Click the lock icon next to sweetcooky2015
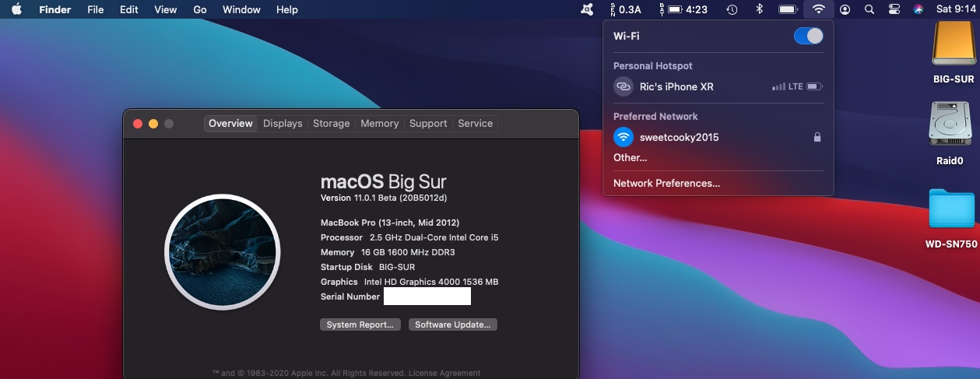This screenshot has height=379, width=980. point(817,137)
